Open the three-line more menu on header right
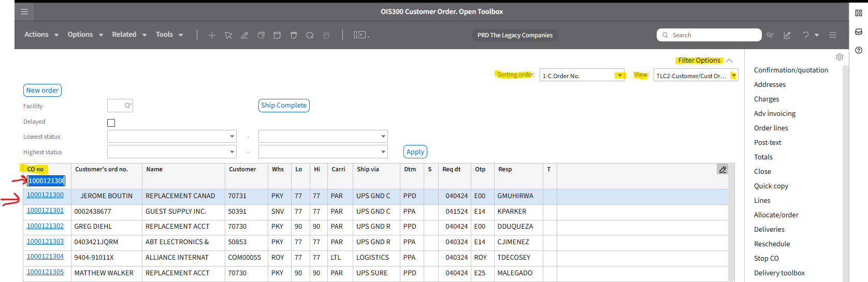This screenshot has height=282, width=868. click(x=833, y=35)
